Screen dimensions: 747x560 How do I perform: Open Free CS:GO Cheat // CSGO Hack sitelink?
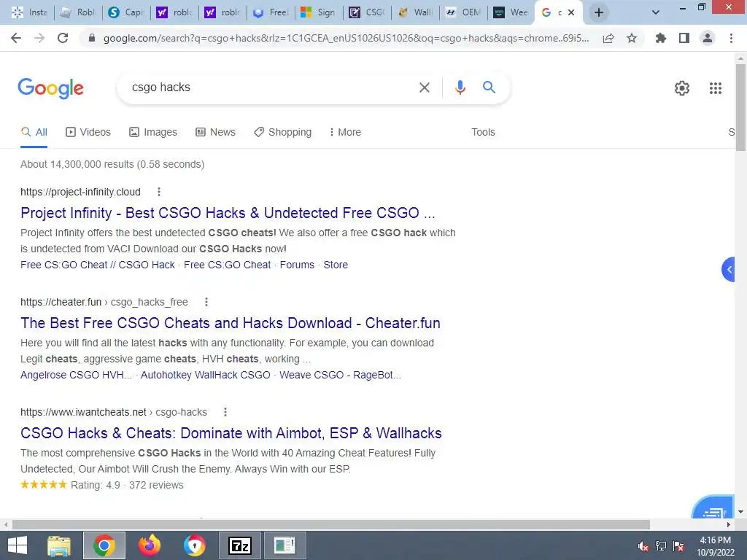click(x=98, y=265)
